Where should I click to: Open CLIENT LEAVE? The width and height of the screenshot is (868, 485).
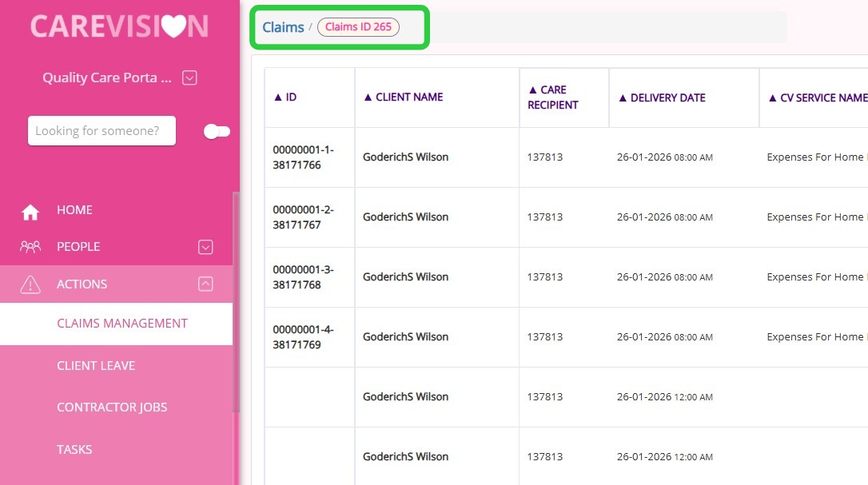pos(96,365)
